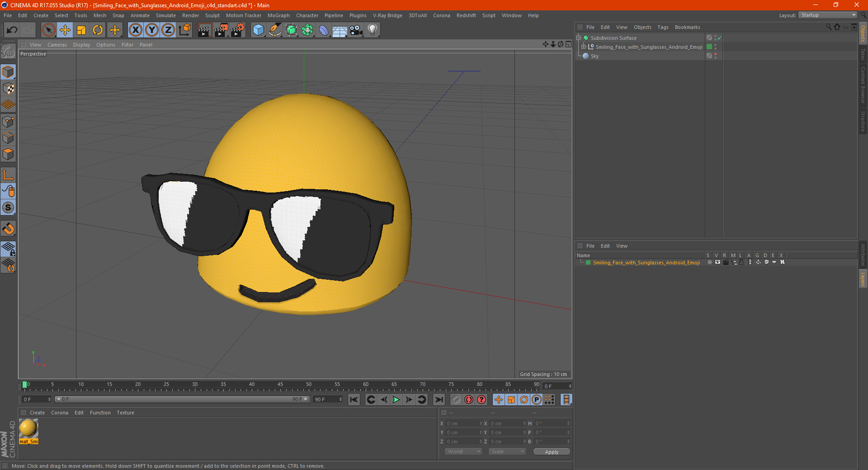The width and height of the screenshot is (868, 470).
Task: Open the deformer objects icon
Action: pos(324,30)
